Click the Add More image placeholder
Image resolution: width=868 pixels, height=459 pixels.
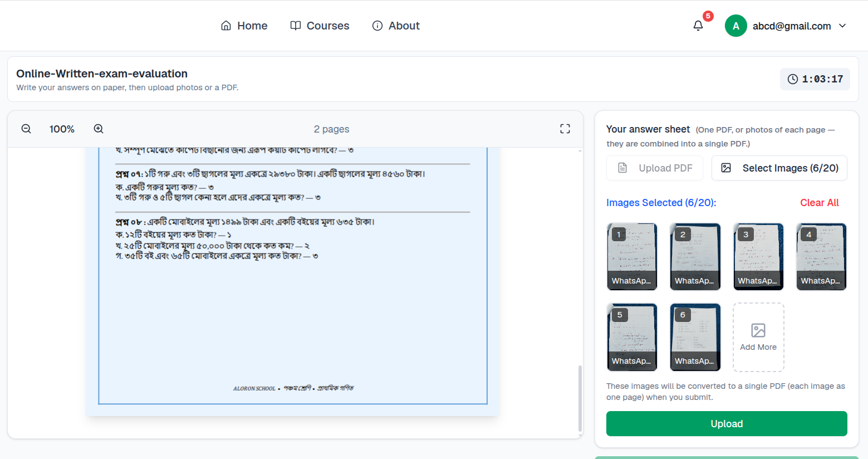point(758,337)
